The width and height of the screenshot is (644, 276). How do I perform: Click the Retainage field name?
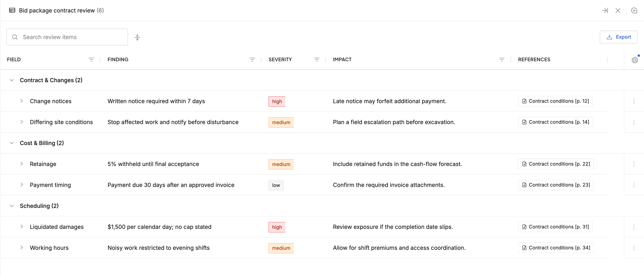pyautogui.click(x=43, y=164)
